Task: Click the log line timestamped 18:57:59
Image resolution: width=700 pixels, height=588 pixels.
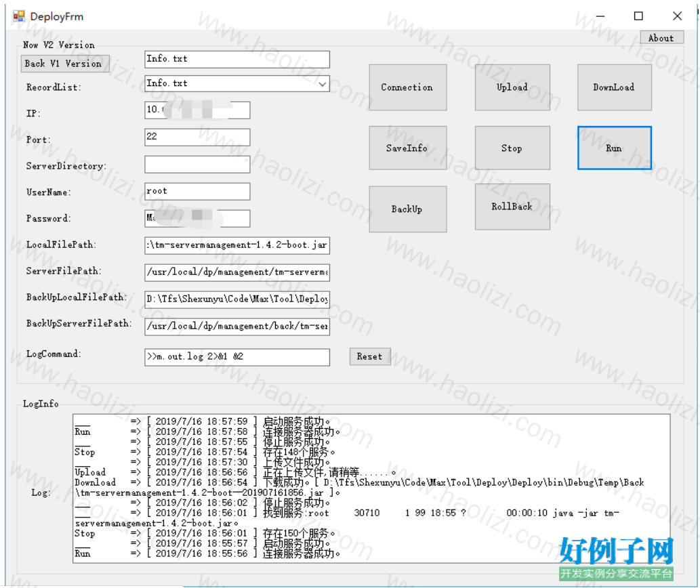Action: click(x=203, y=421)
